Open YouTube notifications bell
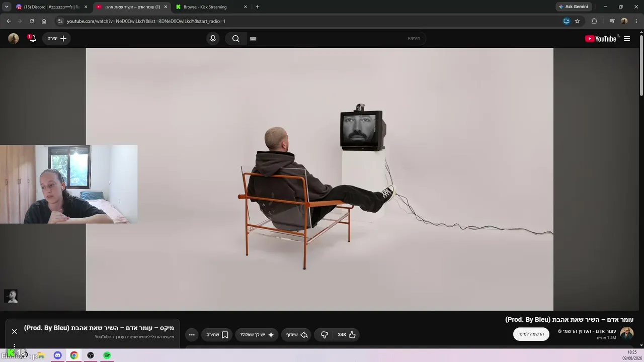 pos(32,39)
